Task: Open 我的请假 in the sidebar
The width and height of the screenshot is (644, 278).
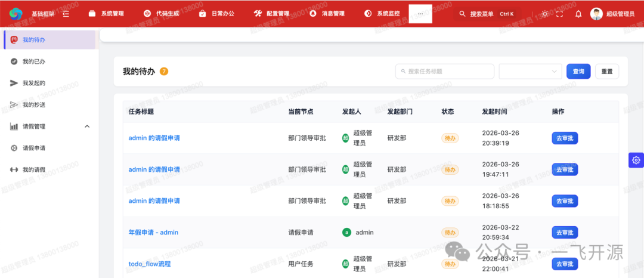Action: coord(49,169)
